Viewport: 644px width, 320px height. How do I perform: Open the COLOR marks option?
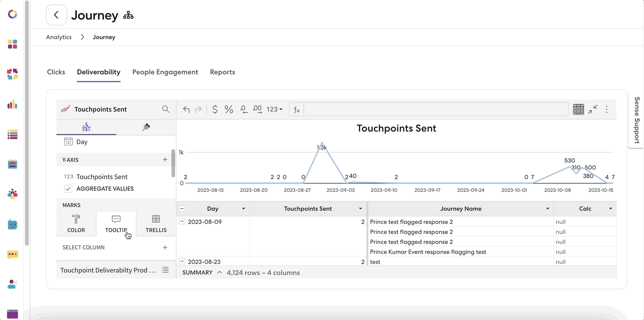click(x=76, y=224)
